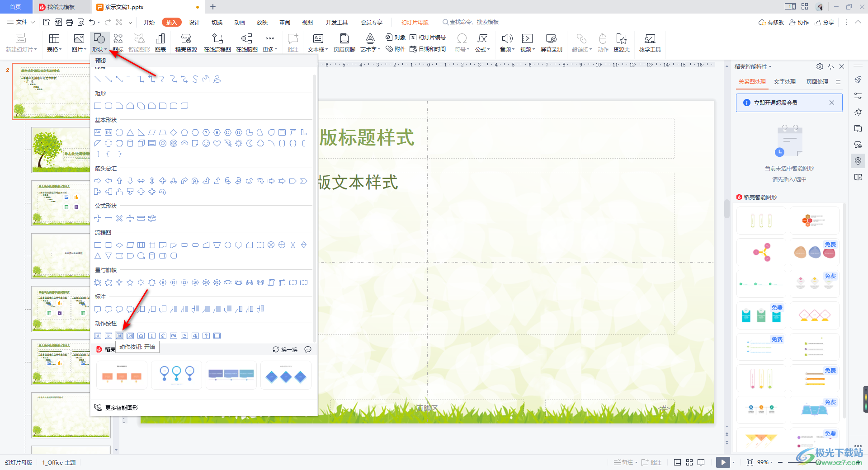Pin the 稻壳智能特性 side panel
This screenshot has height=470, width=868.
tap(830, 66)
